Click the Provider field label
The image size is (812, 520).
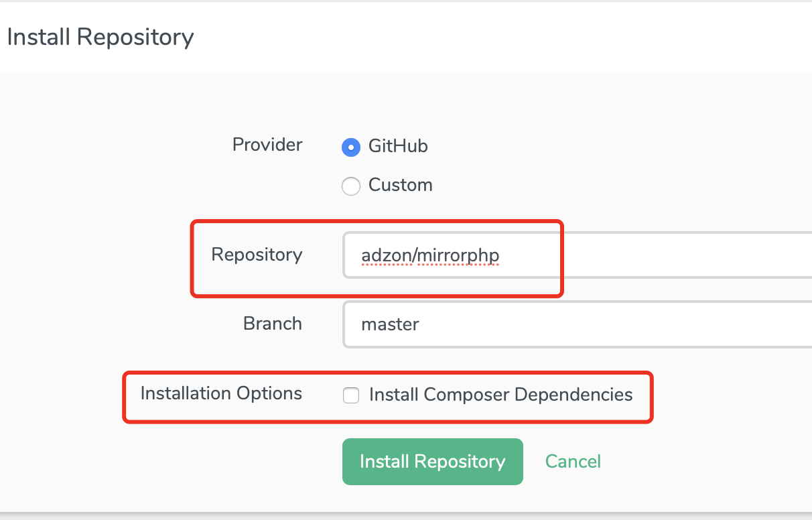coord(267,145)
